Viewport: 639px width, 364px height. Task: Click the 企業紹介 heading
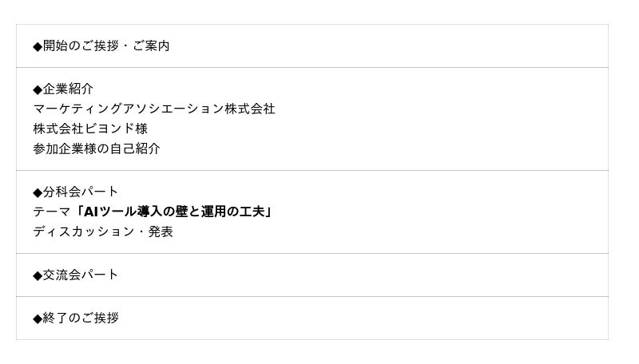tap(68, 89)
